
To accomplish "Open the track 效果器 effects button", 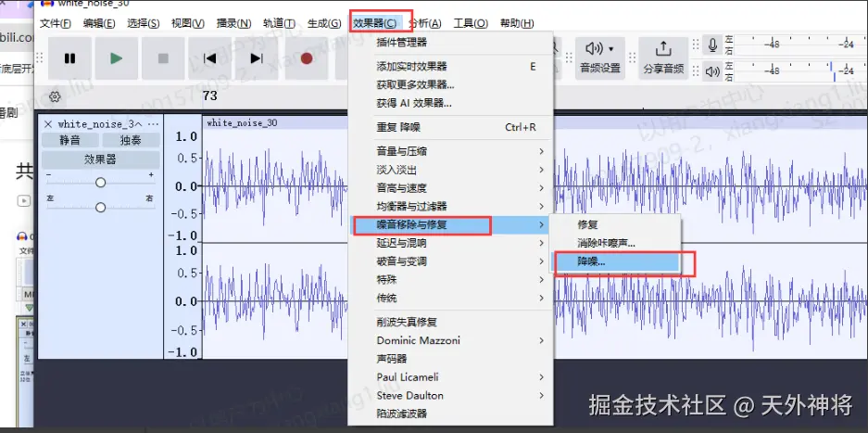I will coord(100,159).
